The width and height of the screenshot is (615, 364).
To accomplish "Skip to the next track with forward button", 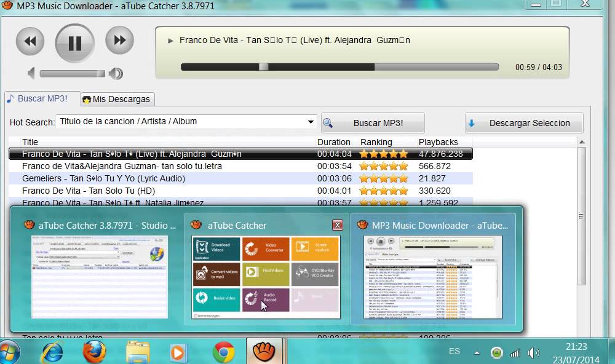I will click(120, 40).
